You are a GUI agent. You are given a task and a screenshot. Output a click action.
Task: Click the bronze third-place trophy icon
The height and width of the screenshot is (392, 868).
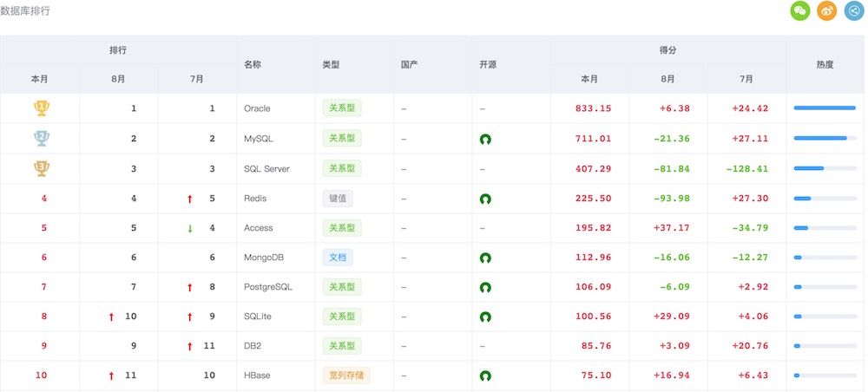pos(40,168)
